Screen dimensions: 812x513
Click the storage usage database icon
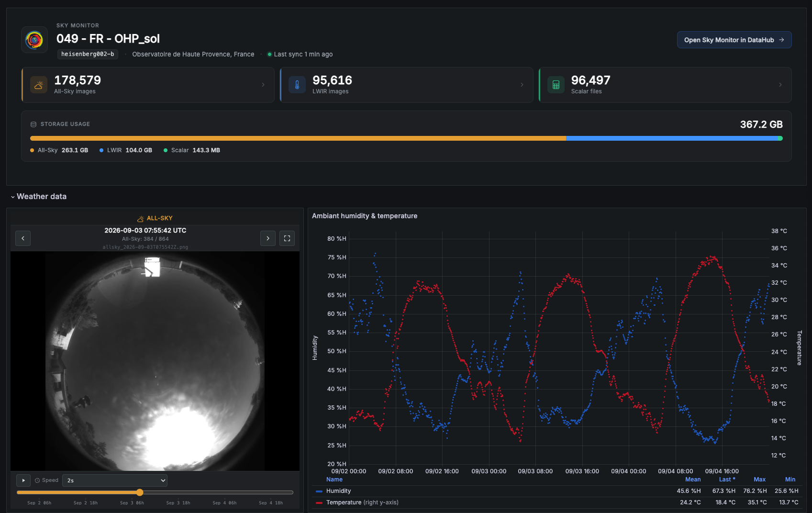coord(33,124)
